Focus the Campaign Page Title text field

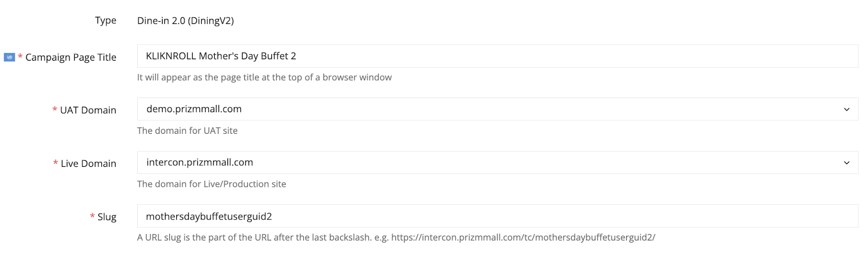pyautogui.click(x=497, y=56)
